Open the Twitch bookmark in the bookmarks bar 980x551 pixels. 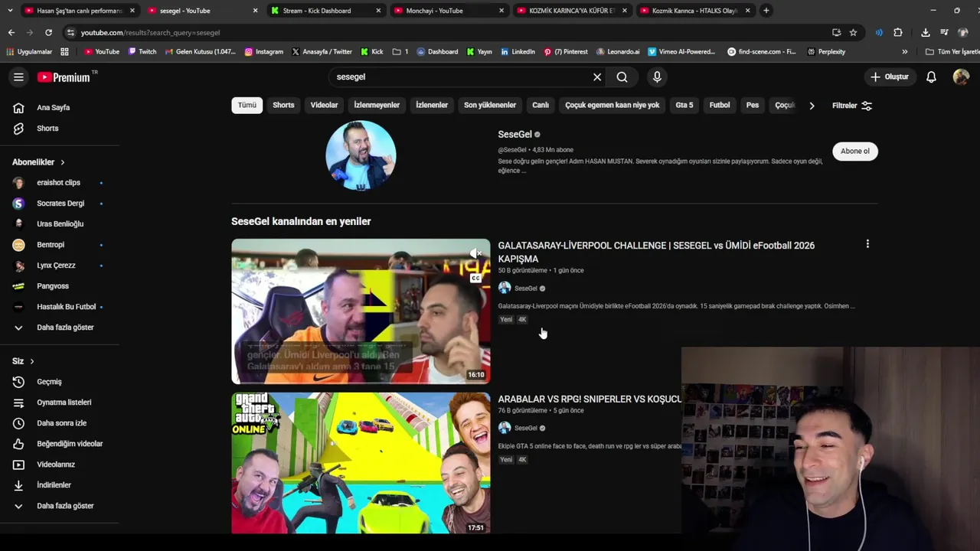point(142,52)
